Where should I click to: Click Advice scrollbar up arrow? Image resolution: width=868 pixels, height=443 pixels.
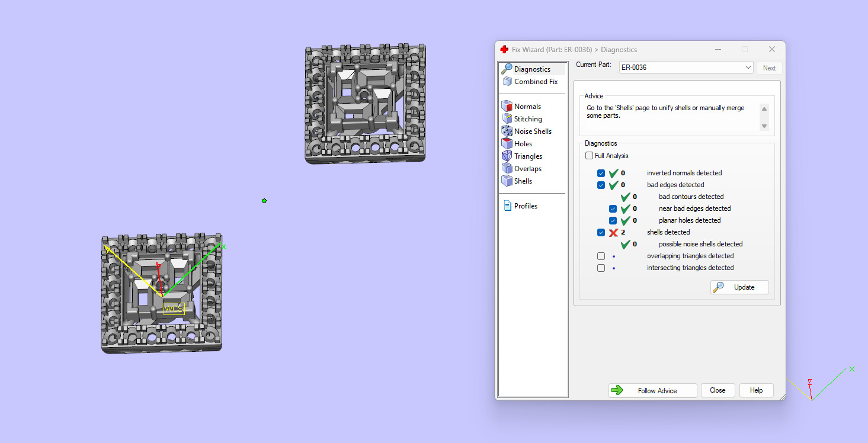click(x=764, y=109)
